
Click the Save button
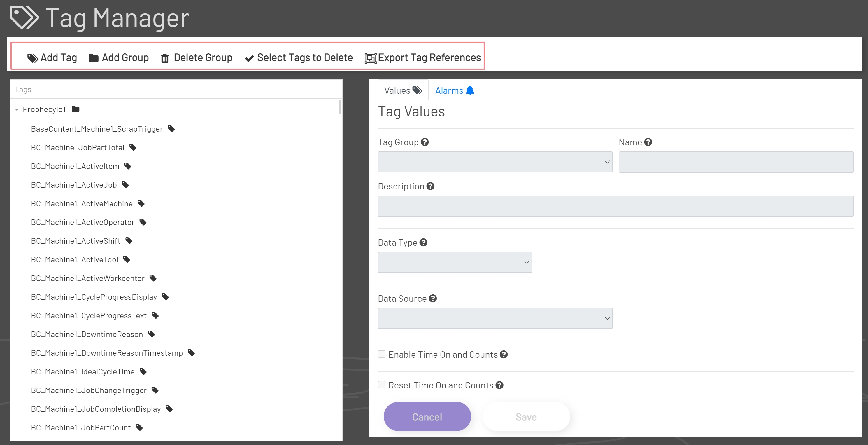526,416
